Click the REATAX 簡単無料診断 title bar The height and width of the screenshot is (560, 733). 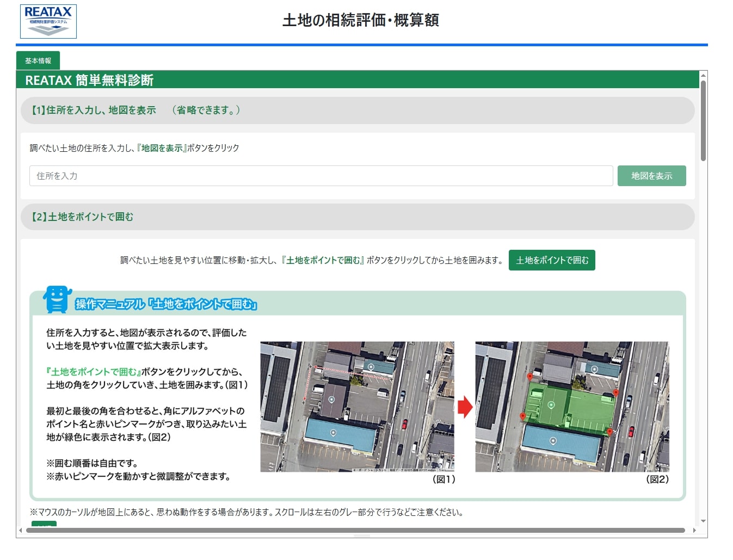(90, 79)
